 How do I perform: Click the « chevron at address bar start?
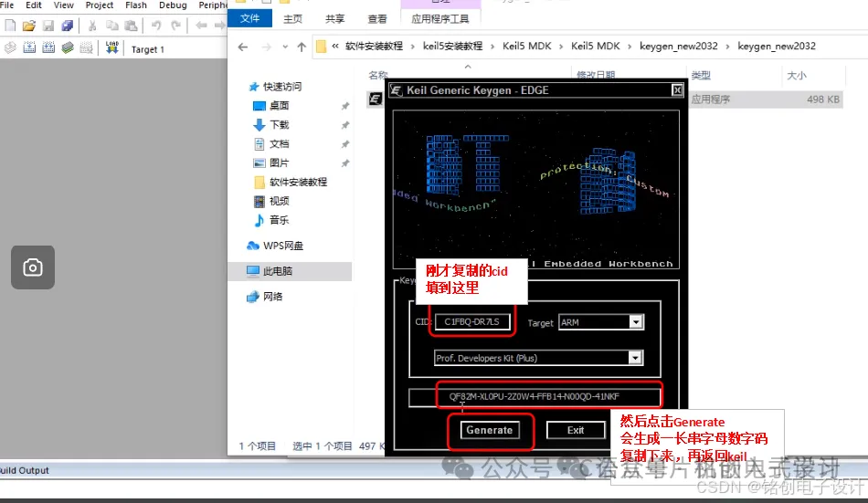[x=335, y=46]
